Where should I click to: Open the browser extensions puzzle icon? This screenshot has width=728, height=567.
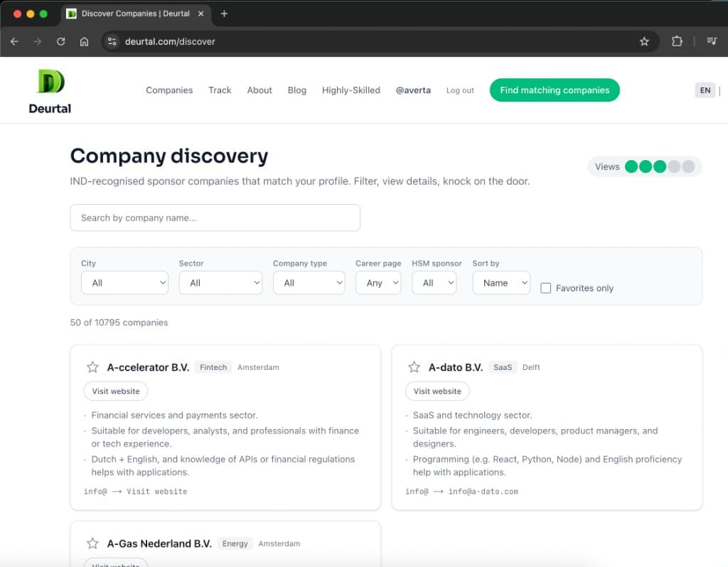point(677,41)
